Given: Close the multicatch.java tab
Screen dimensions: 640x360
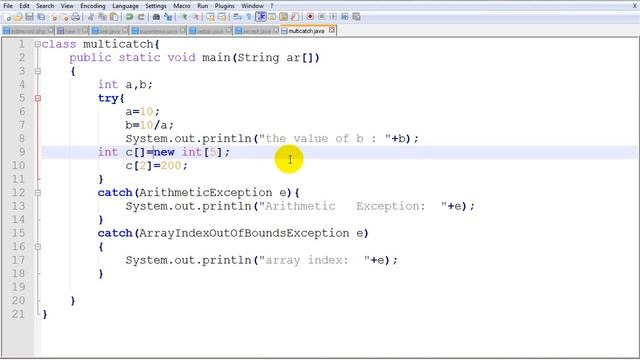Looking at the screenshot, I should tap(332, 30).
